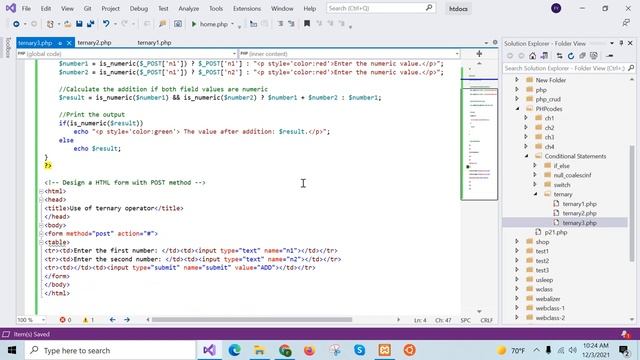
Task: Click the Search (Ctrl+Q) box
Action: tap(380, 8)
